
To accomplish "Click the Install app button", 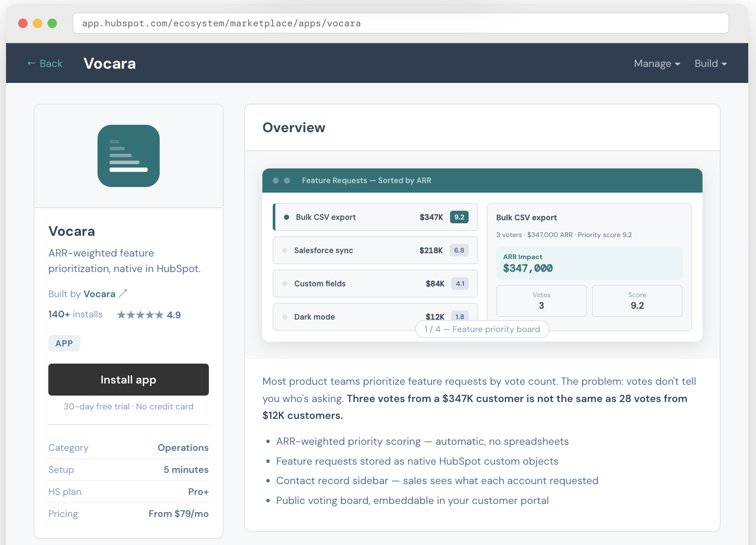I will (128, 380).
